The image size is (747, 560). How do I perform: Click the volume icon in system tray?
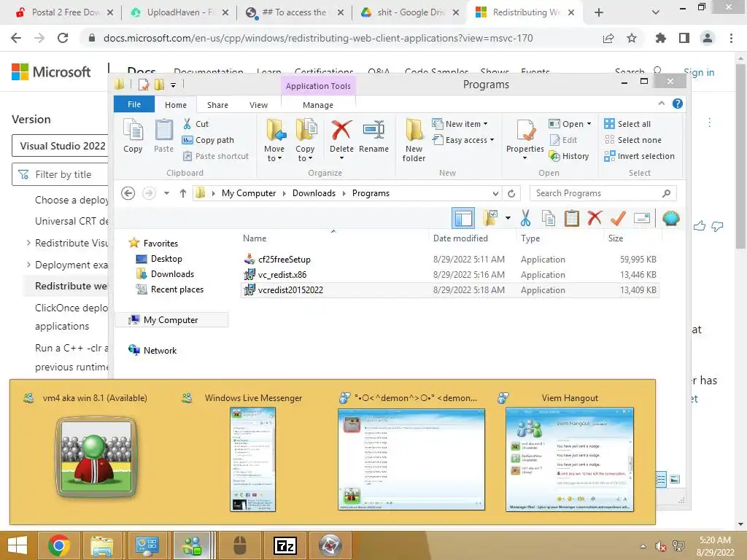pyautogui.click(x=660, y=546)
